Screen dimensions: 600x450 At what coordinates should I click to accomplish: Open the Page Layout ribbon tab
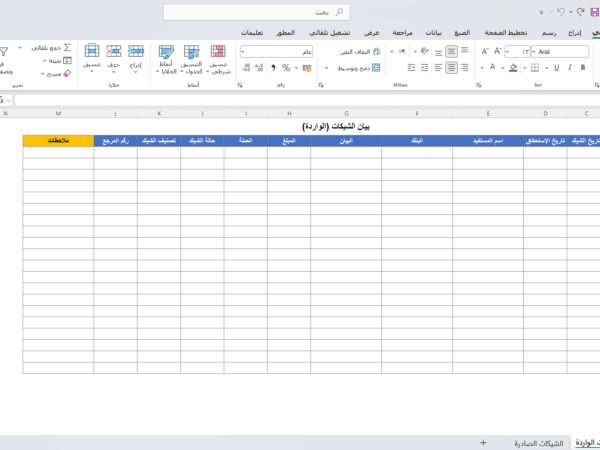pyautogui.click(x=518, y=33)
